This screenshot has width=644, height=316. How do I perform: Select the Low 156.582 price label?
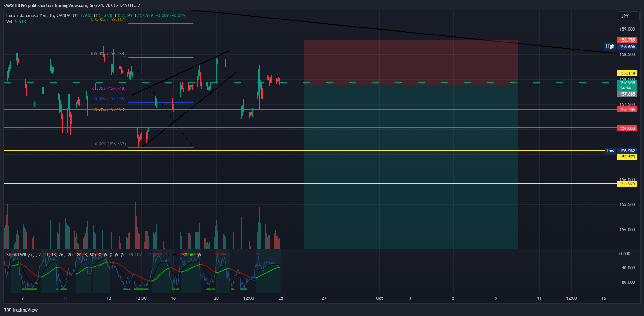[x=621, y=151]
